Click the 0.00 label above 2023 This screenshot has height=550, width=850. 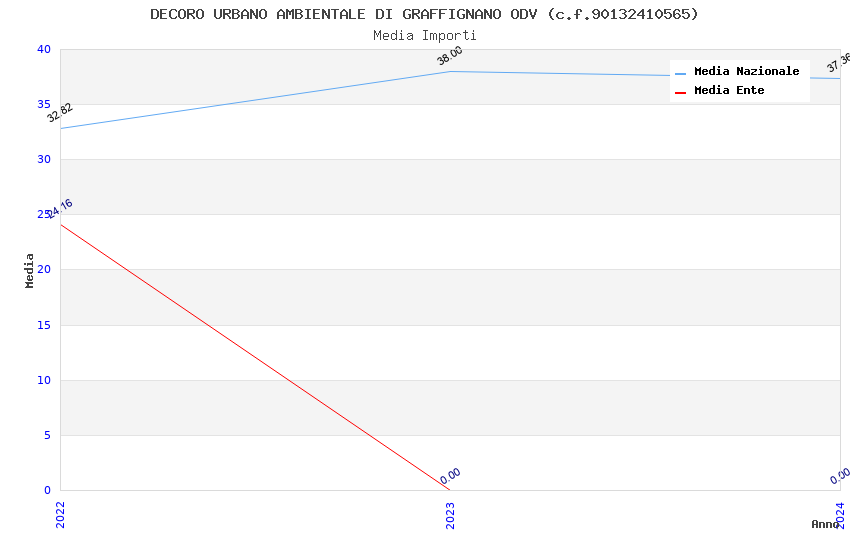[450, 476]
